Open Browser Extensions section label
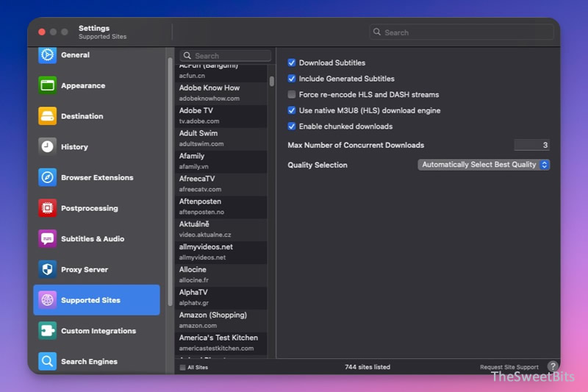 pos(97,177)
